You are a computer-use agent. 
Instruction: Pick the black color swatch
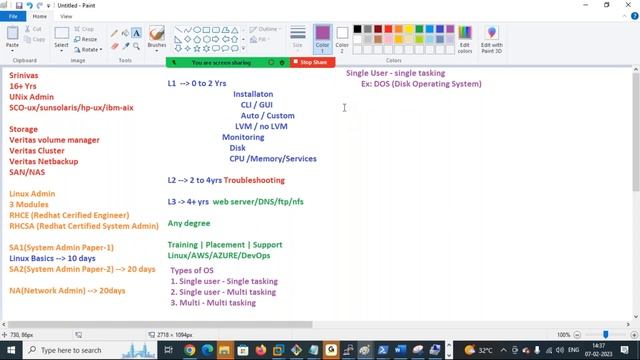[x=357, y=29]
